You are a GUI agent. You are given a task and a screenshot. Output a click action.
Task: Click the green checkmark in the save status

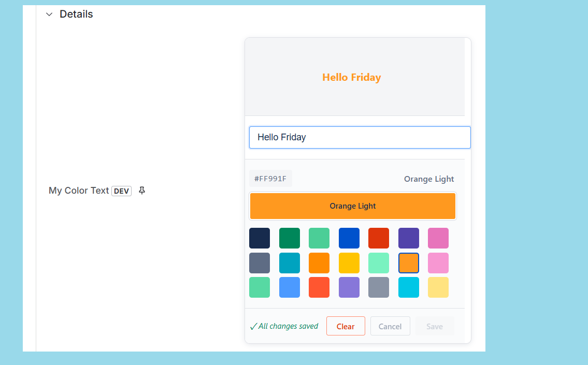coord(253,326)
